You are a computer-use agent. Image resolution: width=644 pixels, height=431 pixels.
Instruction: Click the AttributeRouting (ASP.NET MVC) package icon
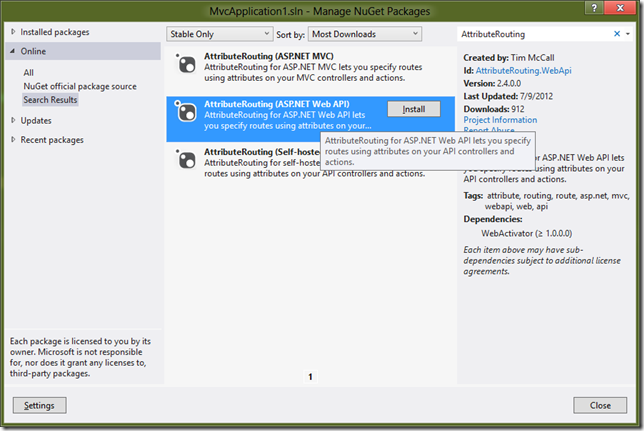[186, 64]
